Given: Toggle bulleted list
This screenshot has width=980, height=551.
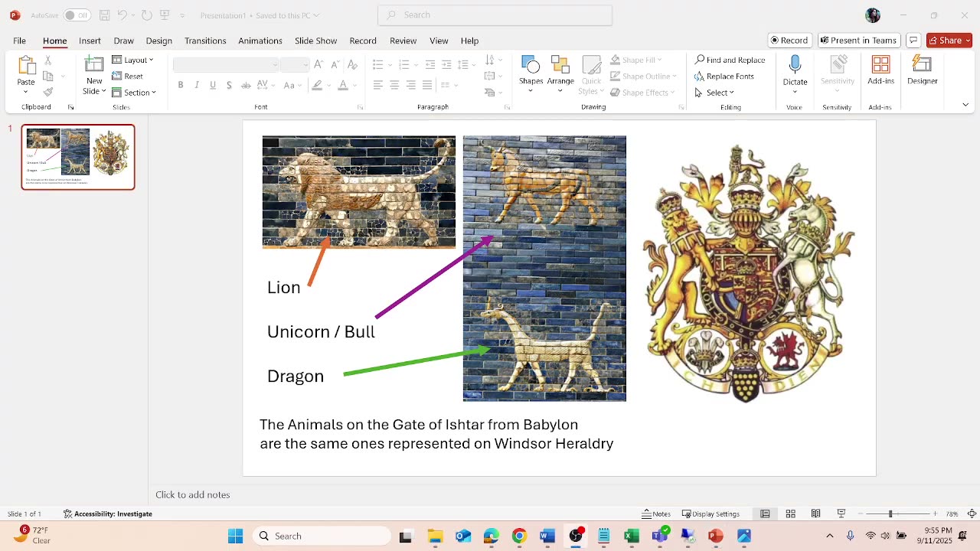Looking at the screenshot, I should tap(377, 64).
